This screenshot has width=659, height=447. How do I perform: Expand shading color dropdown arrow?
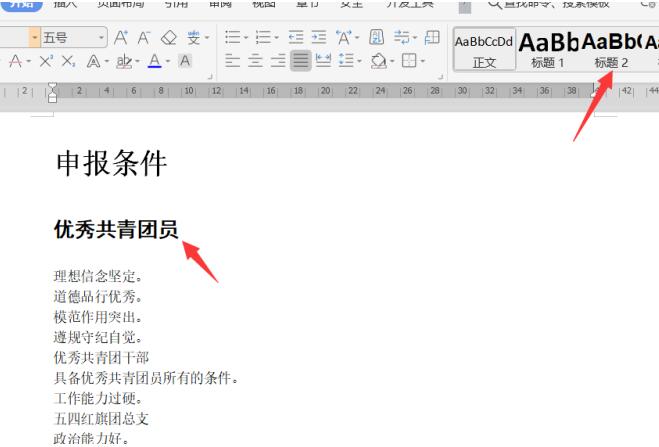392,61
